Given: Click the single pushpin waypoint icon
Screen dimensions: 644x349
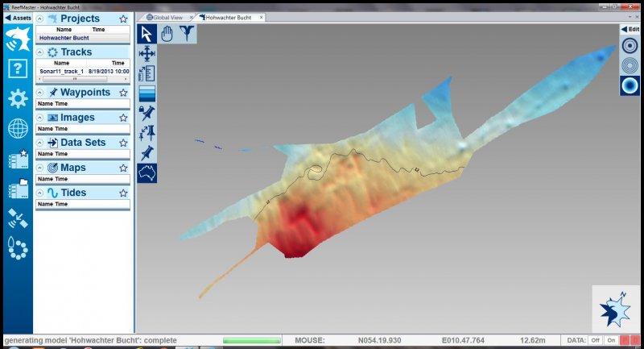Looking at the screenshot, I should coord(147,153).
